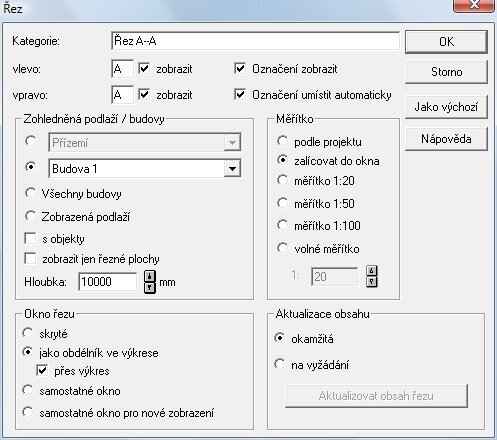Decrease Hloubka value with down spinner arrow

(150, 288)
